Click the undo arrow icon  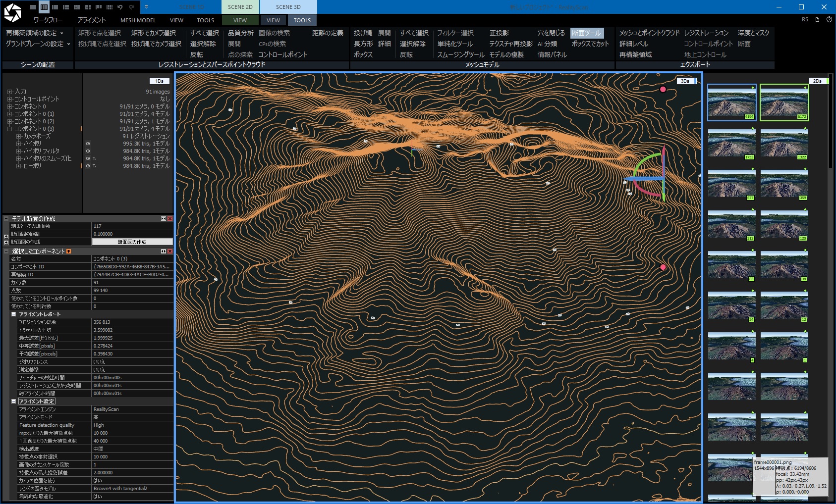[120, 7]
